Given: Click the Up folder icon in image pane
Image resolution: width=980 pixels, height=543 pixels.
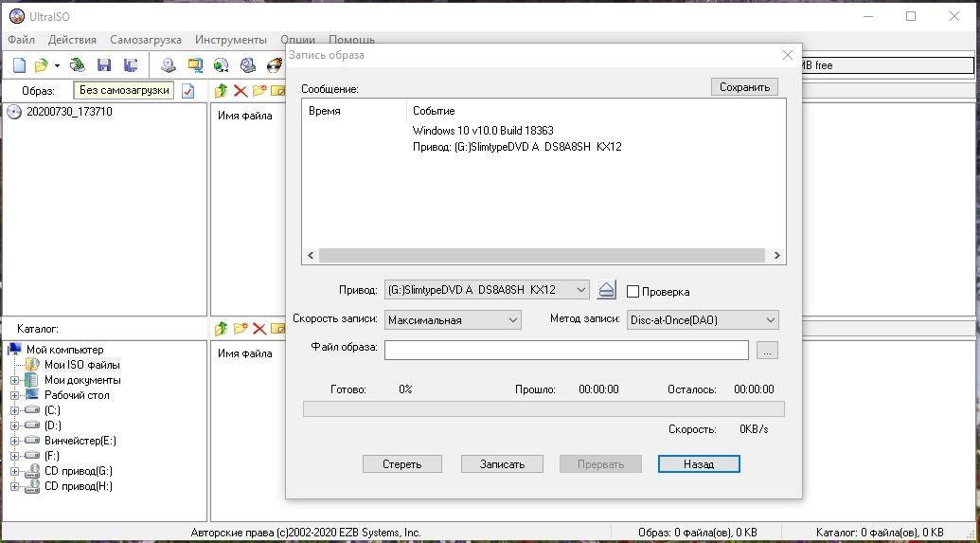Looking at the screenshot, I should [x=222, y=91].
